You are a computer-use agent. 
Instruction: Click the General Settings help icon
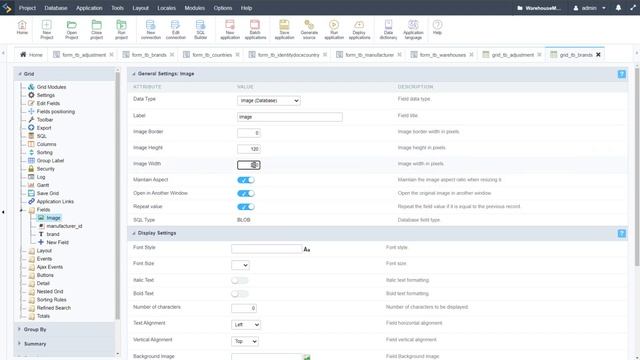621,74
